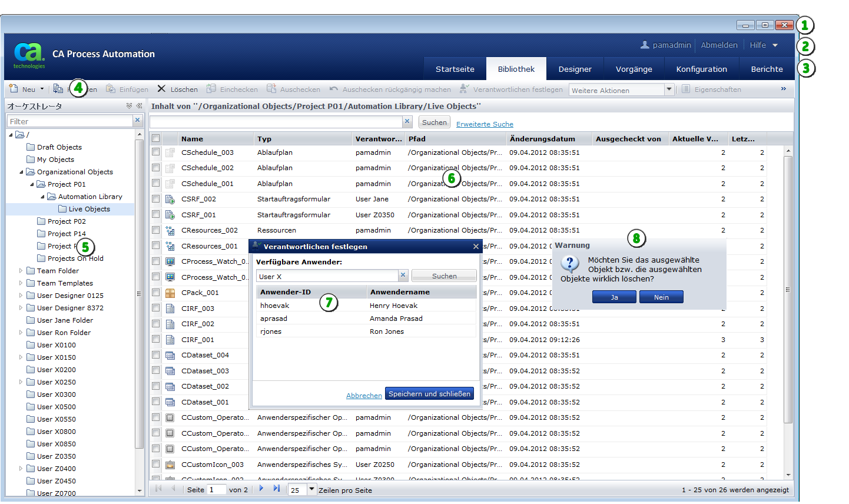The width and height of the screenshot is (849, 504).
Task: Clear the orchestrator filter field with X
Action: tap(138, 121)
